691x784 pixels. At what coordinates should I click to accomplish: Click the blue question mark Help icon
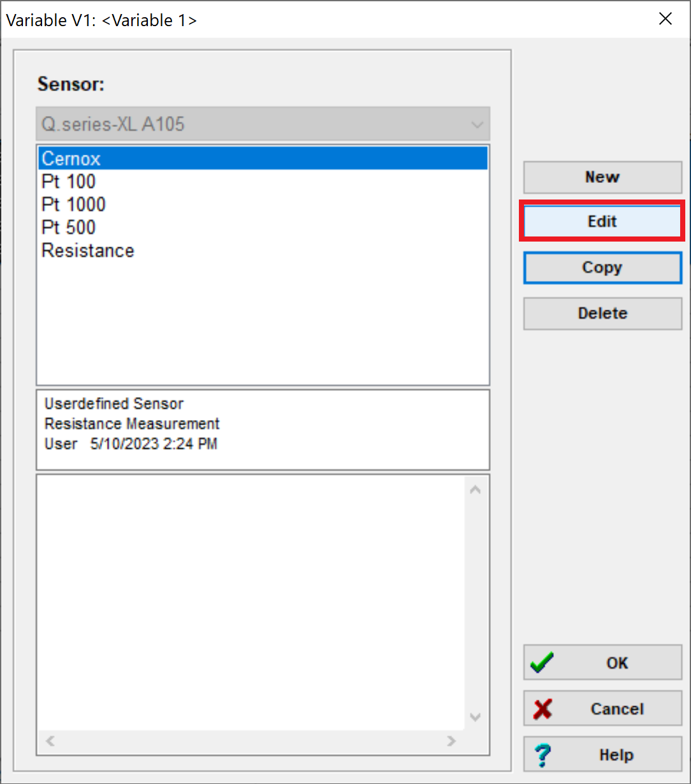(x=542, y=755)
